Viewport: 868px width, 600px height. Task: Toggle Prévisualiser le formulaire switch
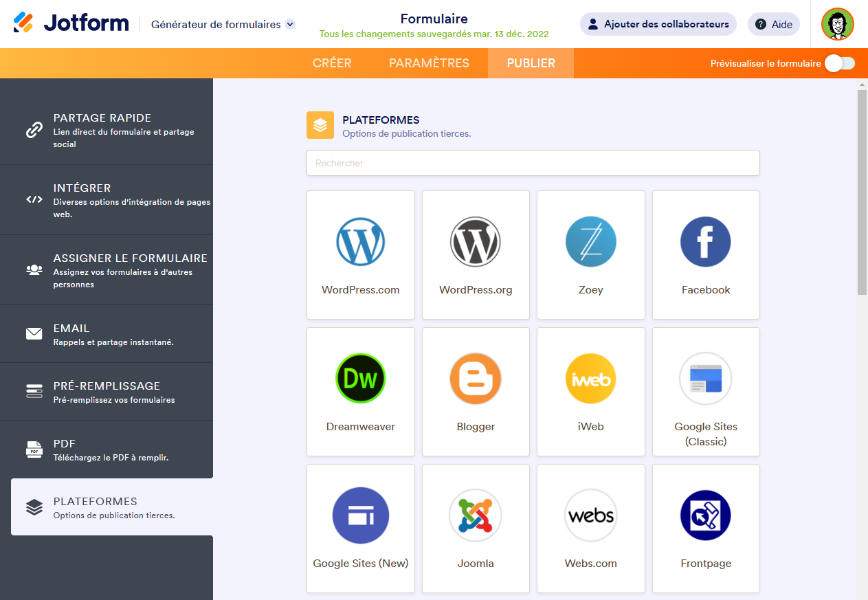pyautogui.click(x=840, y=63)
